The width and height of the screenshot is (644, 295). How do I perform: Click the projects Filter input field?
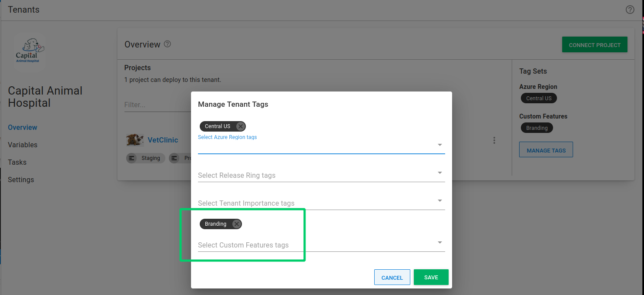pos(157,105)
